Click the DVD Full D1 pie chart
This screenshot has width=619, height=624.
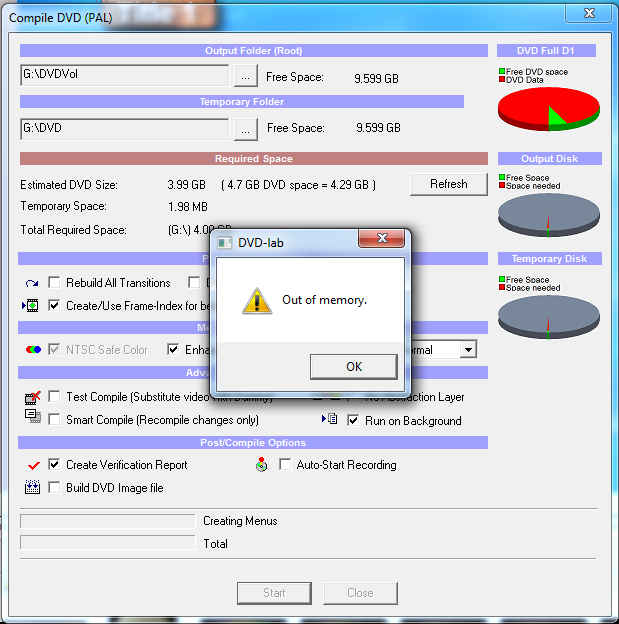549,109
